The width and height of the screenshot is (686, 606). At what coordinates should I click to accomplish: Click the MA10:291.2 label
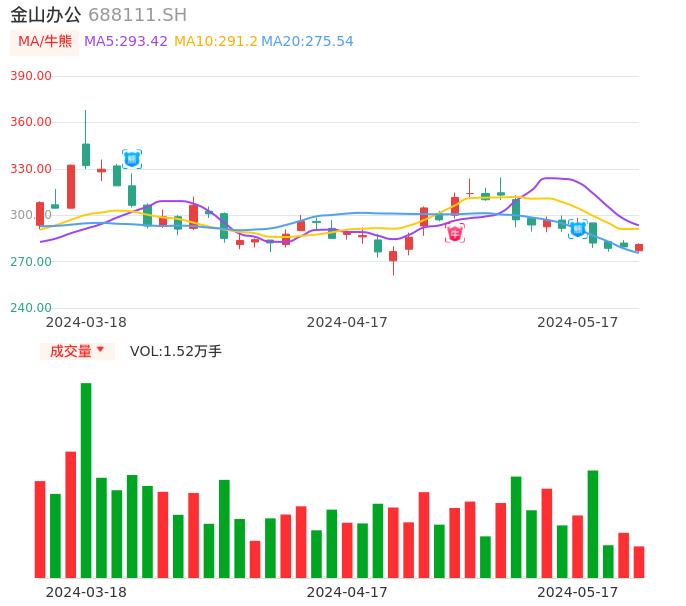point(216,42)
